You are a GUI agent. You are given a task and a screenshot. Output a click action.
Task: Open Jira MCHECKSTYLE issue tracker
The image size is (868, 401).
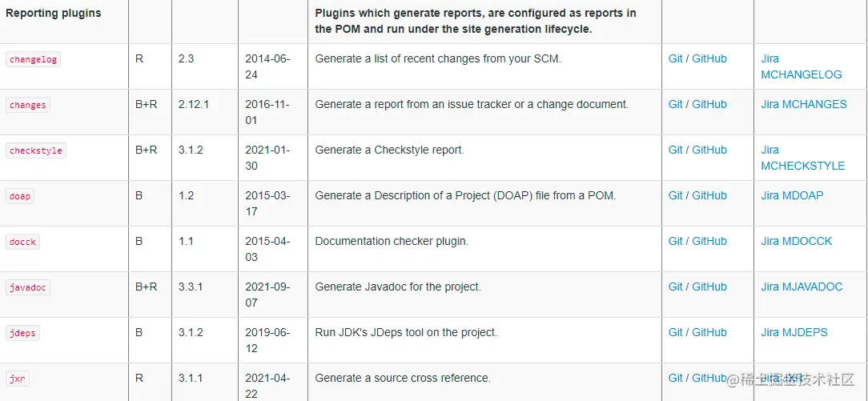pos(802,158)
